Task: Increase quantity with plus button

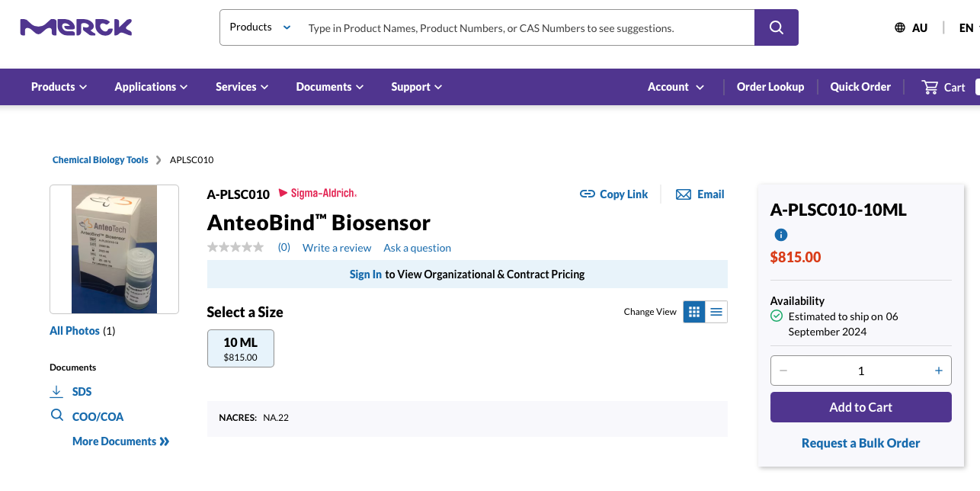Action: click(939, 371)
